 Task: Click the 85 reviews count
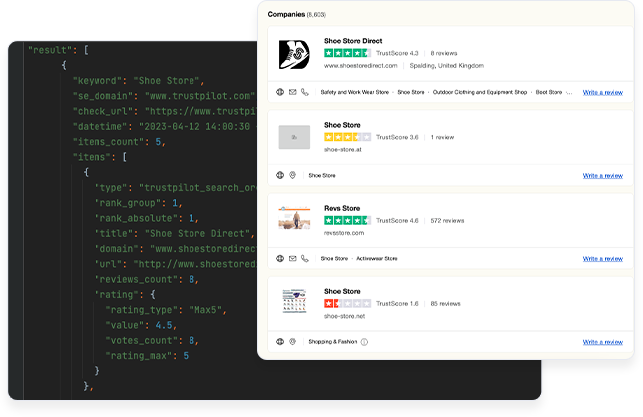tap(445, 304)
